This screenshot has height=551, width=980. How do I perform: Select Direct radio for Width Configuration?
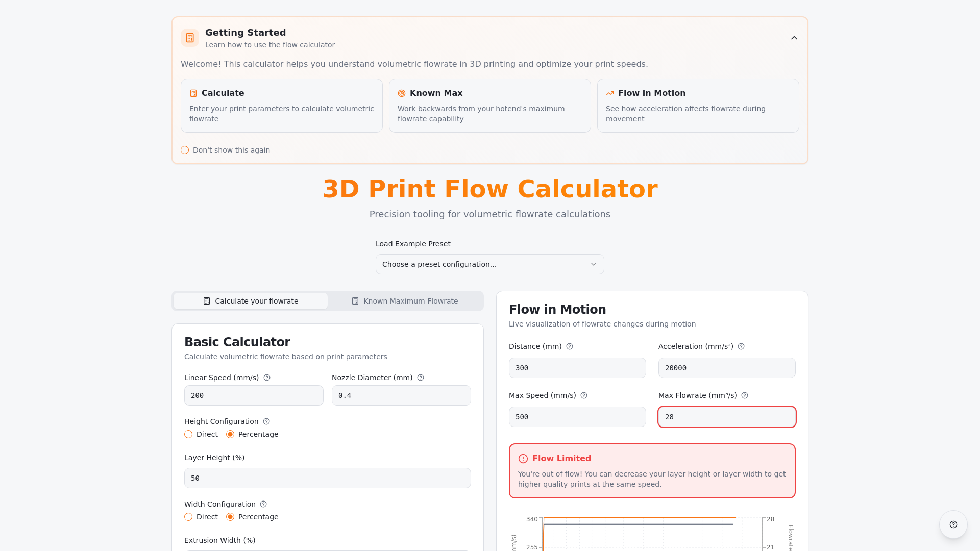(189, 517)
